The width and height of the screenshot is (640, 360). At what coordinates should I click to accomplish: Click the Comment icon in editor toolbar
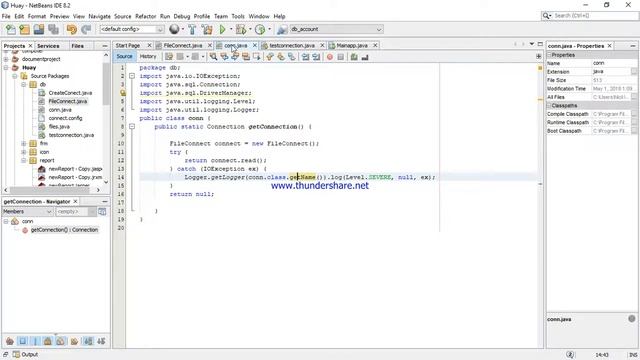coord(354,57)
